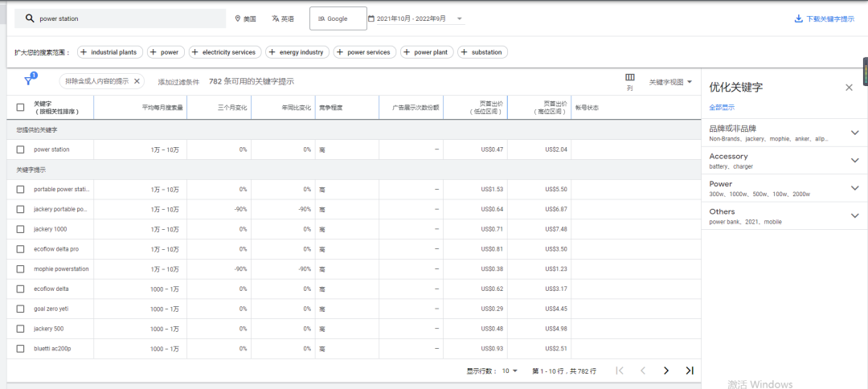
Task: Click the language translate icon for 英语
Action: click(275, 18)
